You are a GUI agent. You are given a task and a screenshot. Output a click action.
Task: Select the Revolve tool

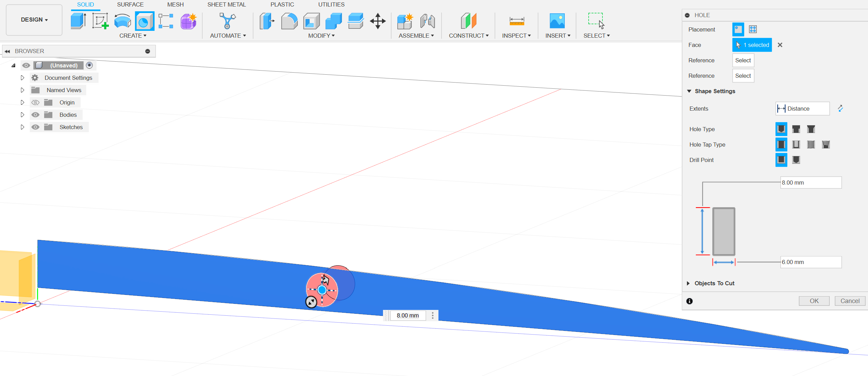pos(122,21)
